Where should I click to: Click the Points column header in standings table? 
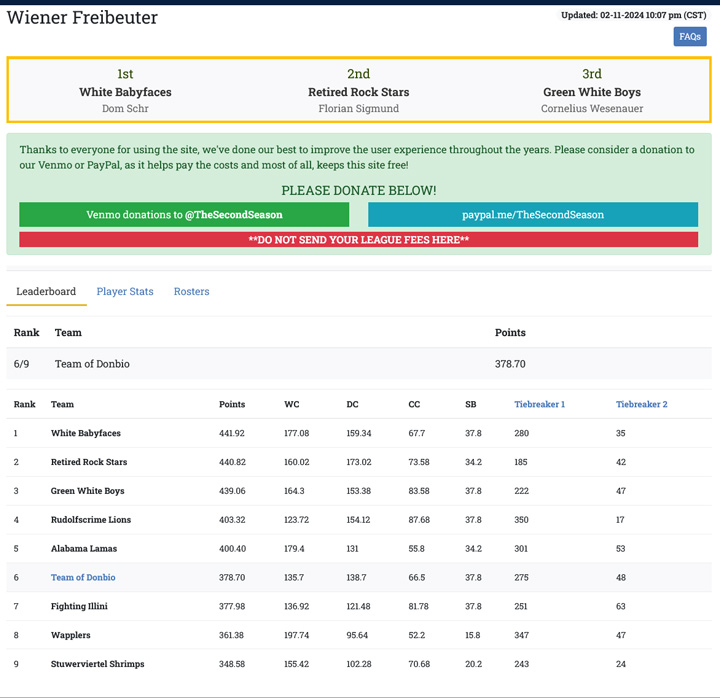pyautogui.click(x=232, y=404)
